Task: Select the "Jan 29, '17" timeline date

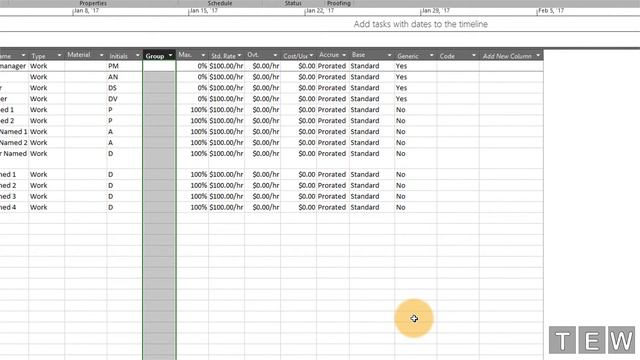Action: pyautogui.click(x=436, y=11)
